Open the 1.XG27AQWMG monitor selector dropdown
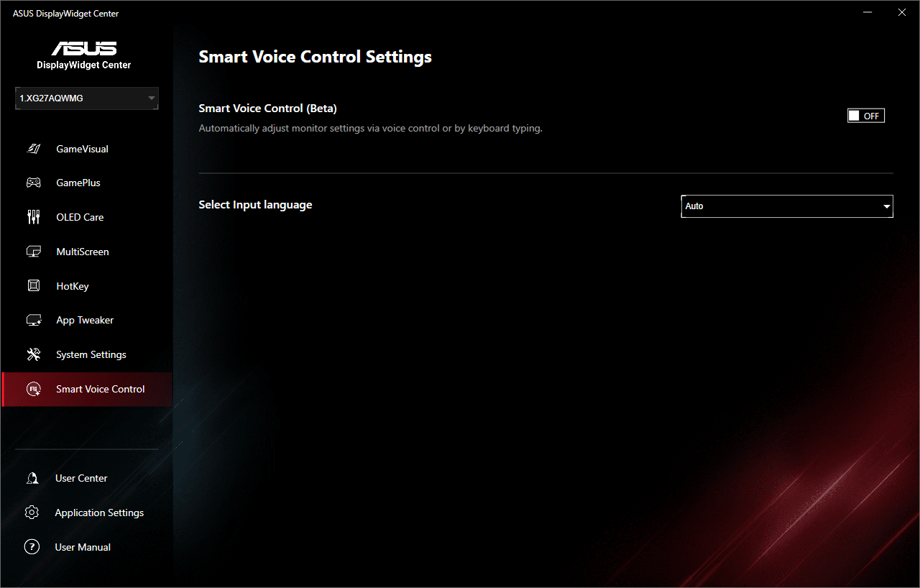Screen dimensions: 920x588 pyautogui.click(x=87, y=98)
